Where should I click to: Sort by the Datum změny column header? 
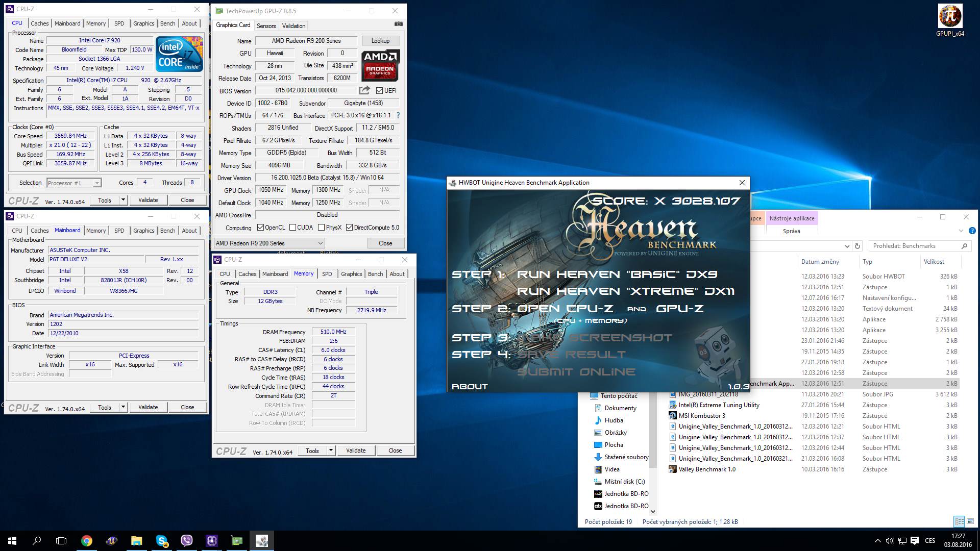coord(820,262)
